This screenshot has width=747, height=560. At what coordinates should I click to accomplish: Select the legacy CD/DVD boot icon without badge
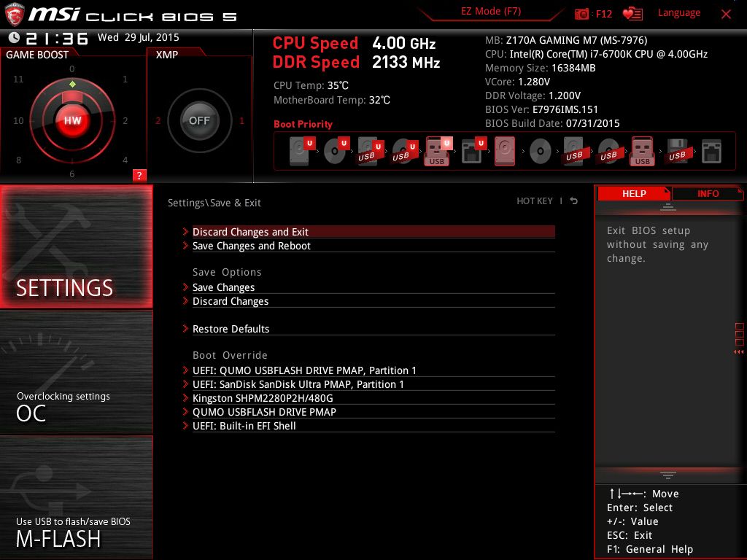tap(541, 152)
